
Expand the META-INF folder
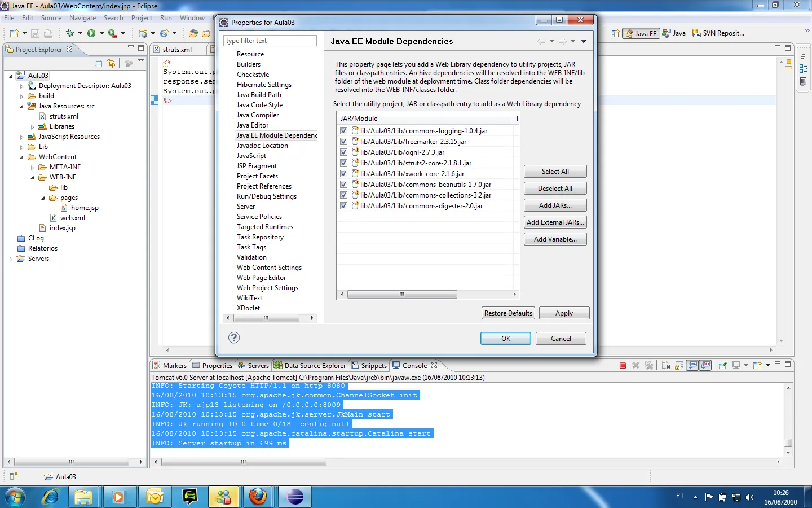point(32,167)
